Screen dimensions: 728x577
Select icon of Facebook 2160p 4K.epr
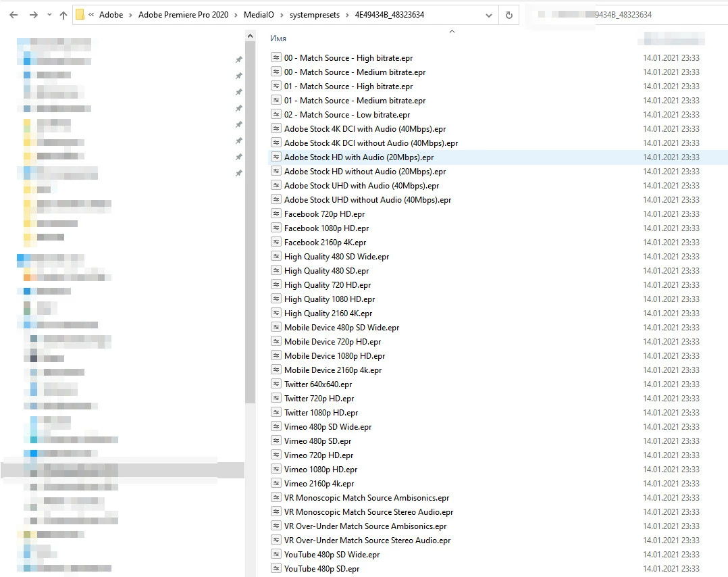pyautogui.click(x=276, y=242)
